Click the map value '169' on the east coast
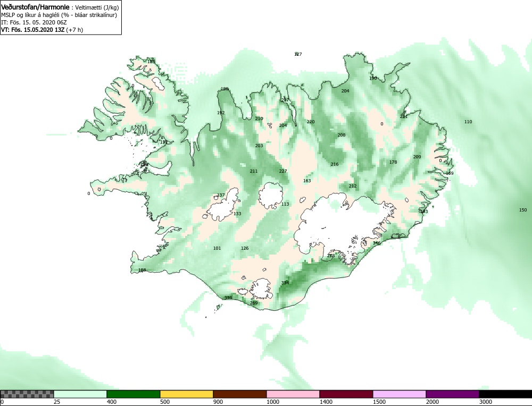 click(450, 173)
